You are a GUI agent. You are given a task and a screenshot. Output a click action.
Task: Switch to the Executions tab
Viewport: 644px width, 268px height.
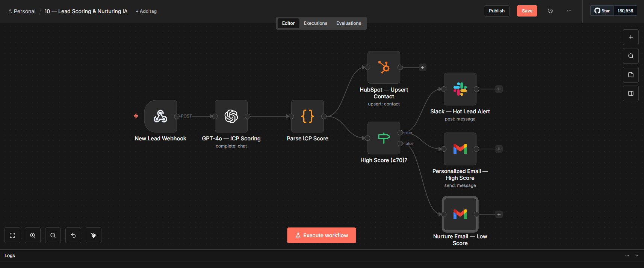[x=315, y=23]
